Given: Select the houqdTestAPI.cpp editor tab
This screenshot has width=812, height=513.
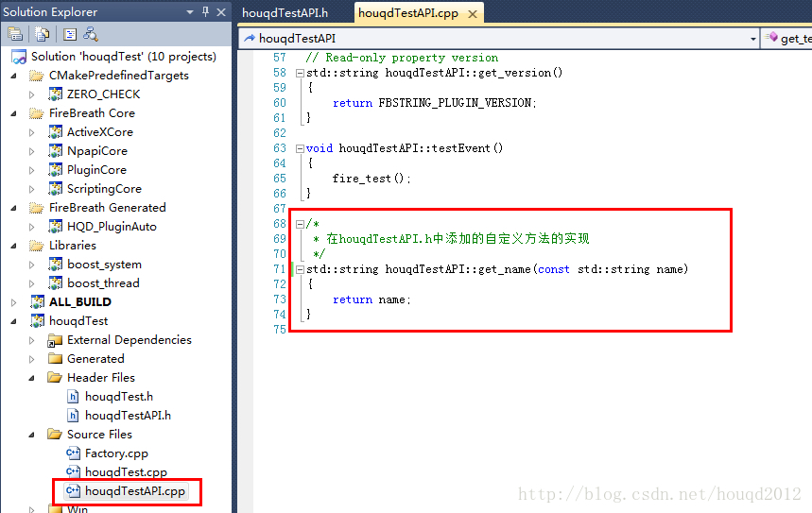Looking at the screenshot, I should click(x=408, y=13).
